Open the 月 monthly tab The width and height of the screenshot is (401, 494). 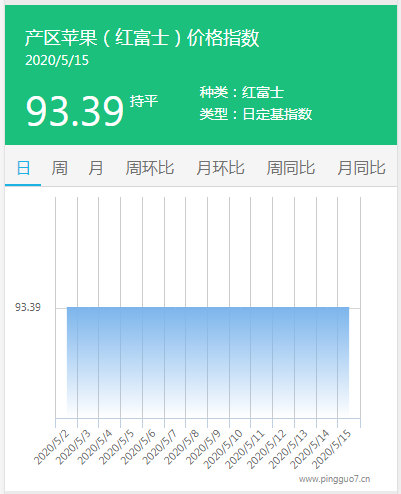point(96,168)
